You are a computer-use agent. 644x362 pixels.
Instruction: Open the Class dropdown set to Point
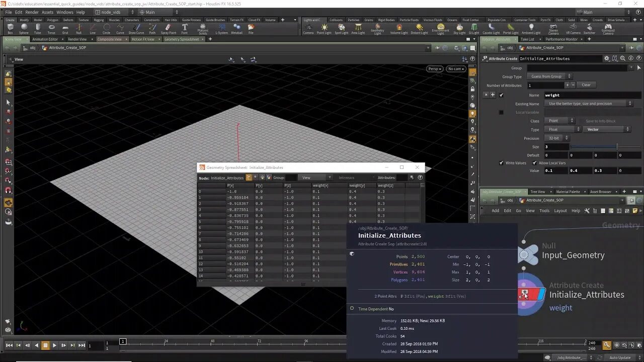pyautogui.click(x=559, y=121)
